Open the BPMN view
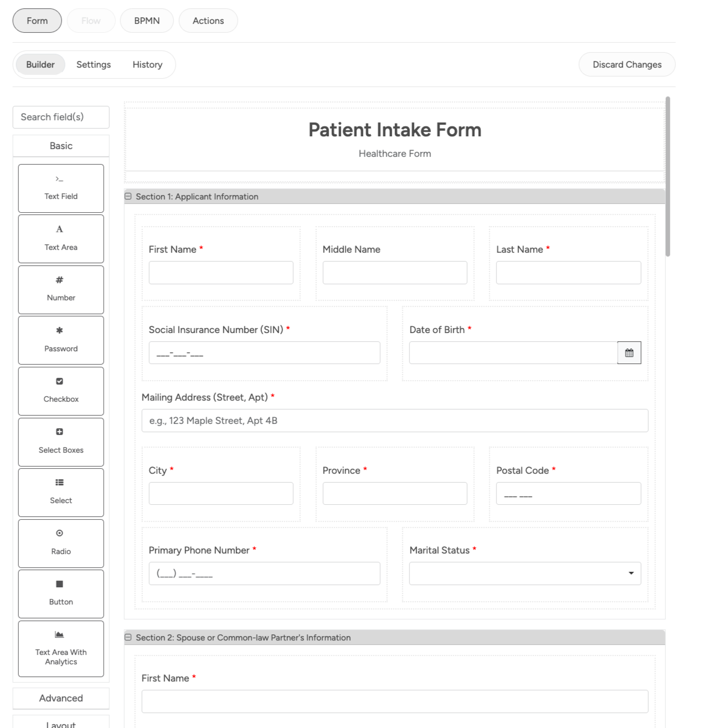724x728 pixels. pyautogui.click(x=147, y=21)
